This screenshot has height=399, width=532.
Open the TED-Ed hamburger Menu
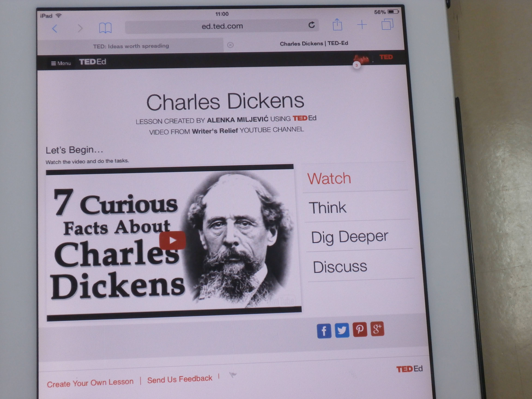(x=61, y=63)
